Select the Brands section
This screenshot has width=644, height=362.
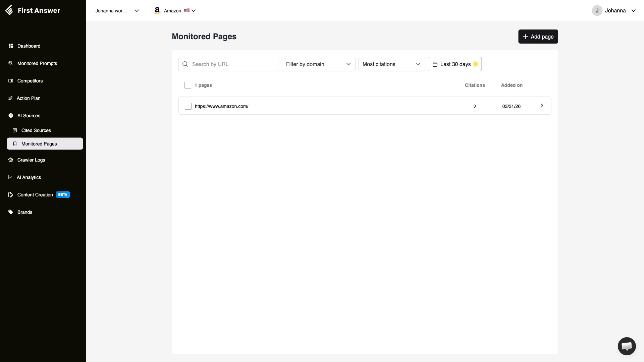pyautogui.click(x=24, y=212)
